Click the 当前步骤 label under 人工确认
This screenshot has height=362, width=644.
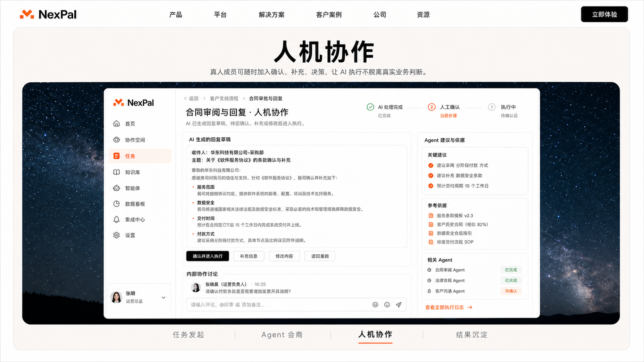point(448,116)
